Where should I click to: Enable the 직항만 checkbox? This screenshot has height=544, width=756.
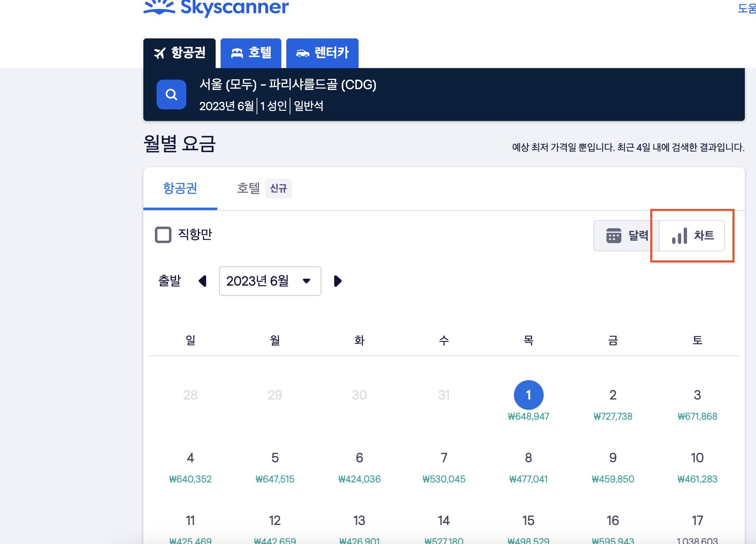pyautogui.click(x=163, y=234)
